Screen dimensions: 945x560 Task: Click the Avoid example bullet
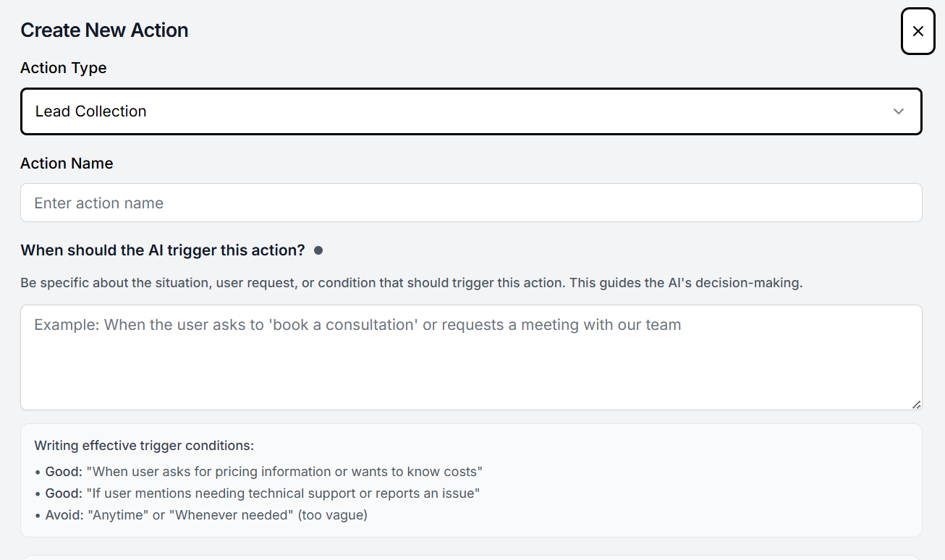pyautogui.click(x=205, y=514)
